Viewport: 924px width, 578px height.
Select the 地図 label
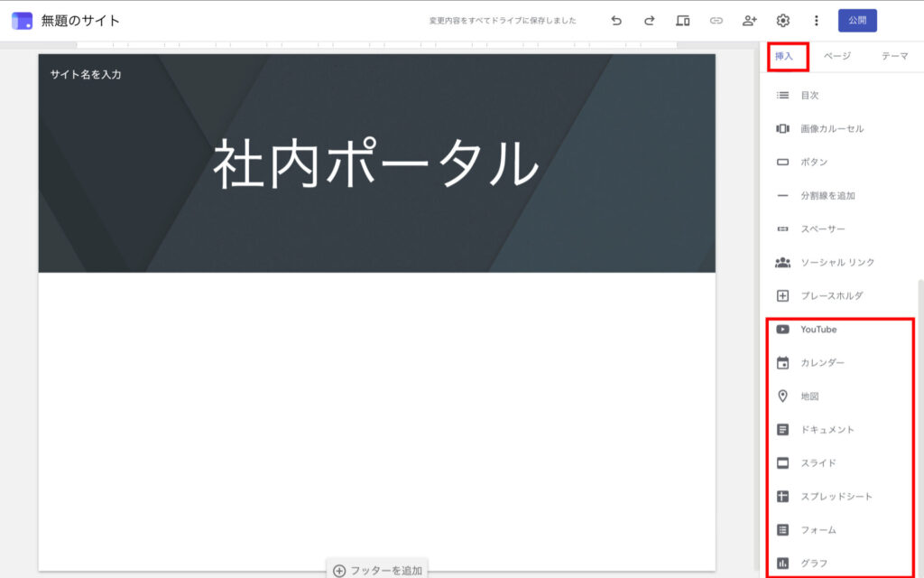pyautogui.click(x=809, y=396)
